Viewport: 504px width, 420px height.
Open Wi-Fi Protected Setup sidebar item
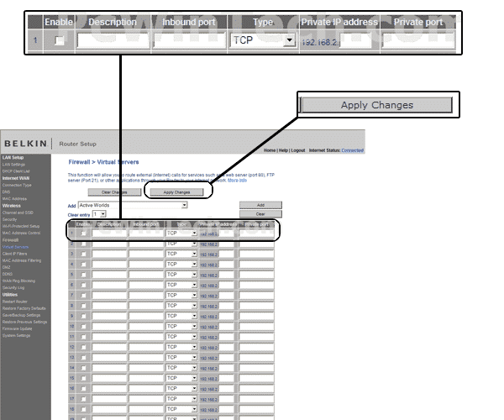coord(21,226)
